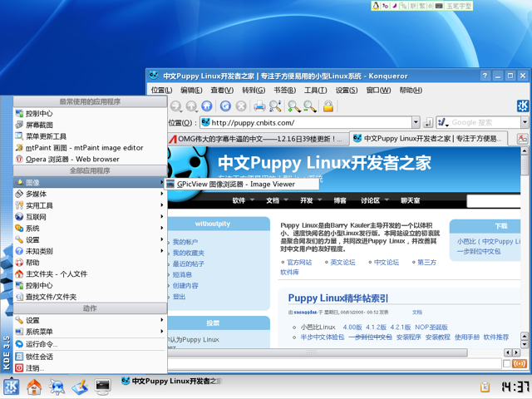
Task: Click the Stop loading toolbar icon
Action: point(241,106)
